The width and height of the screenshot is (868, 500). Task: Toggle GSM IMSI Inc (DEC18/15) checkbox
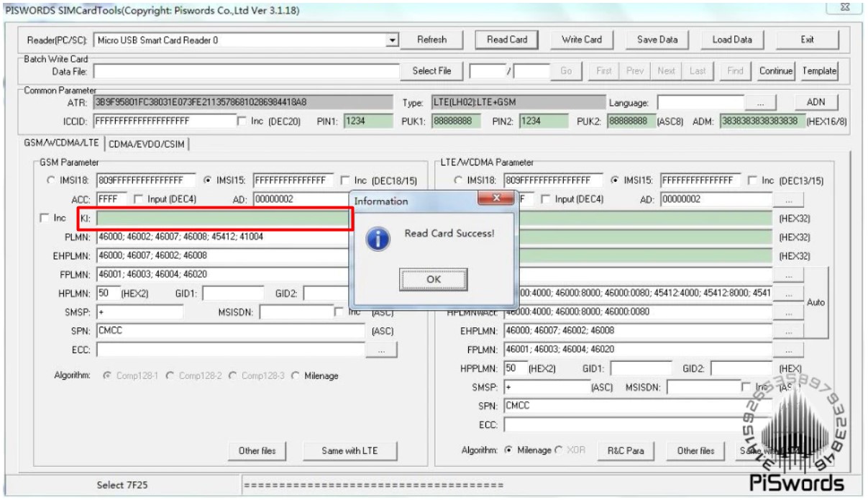[344, 180]
